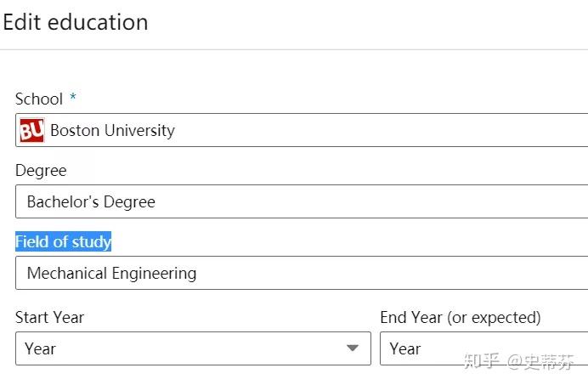This screenshot has height=385, width=588.
Task: Focus the Mechanical Engineering input field
Action: (x=302, y=273)
